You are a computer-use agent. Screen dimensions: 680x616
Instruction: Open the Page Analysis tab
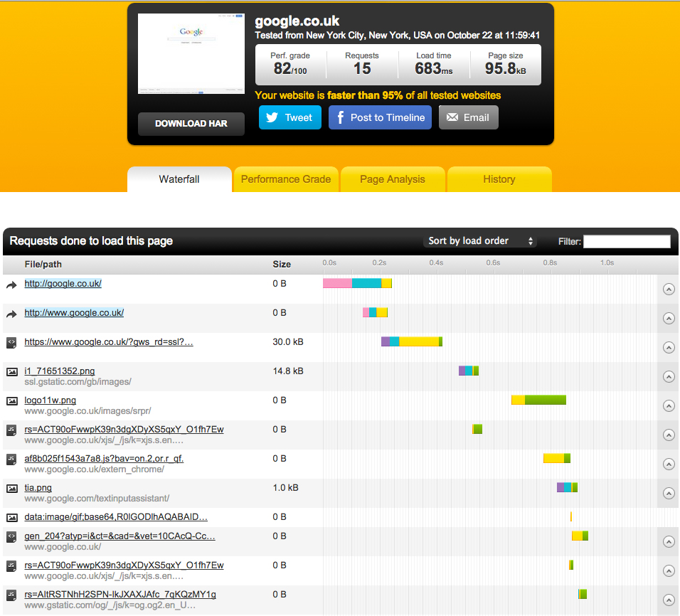click(x=393, y=179)
